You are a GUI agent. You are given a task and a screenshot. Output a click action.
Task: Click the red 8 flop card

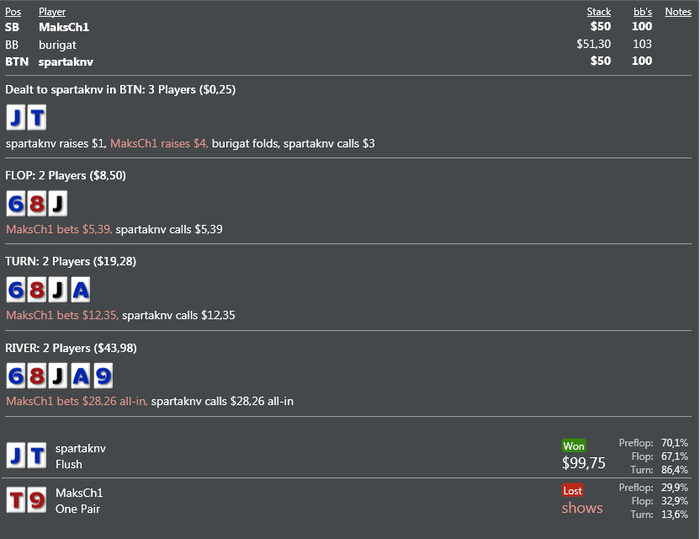click(x=36, y=204)
